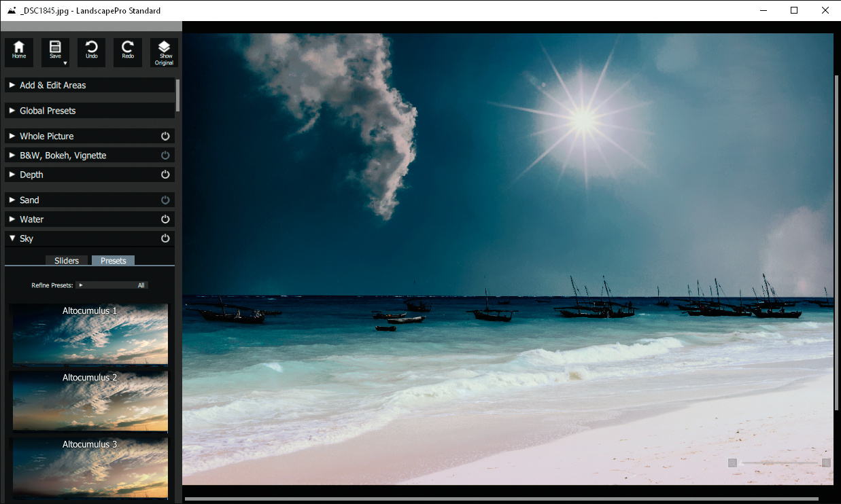This screenshot has width=841, height=504.
Task: Click the Save disk icon
Action: [x=55, y=48]
